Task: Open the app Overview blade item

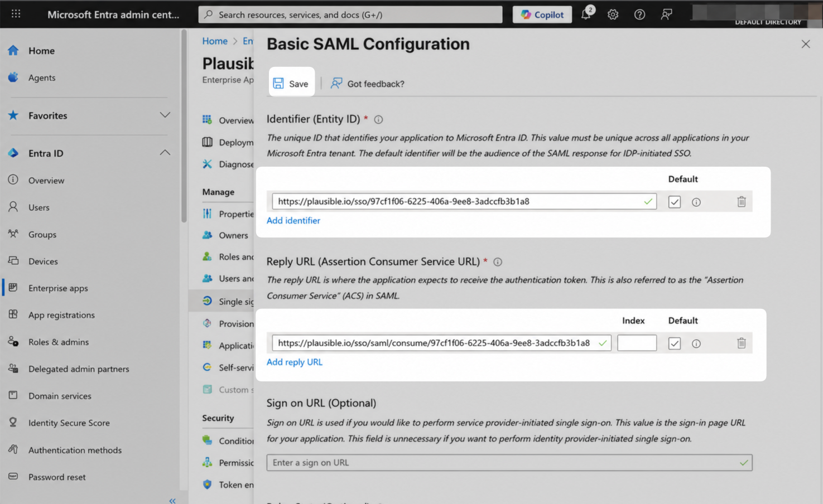Action: 228,120
